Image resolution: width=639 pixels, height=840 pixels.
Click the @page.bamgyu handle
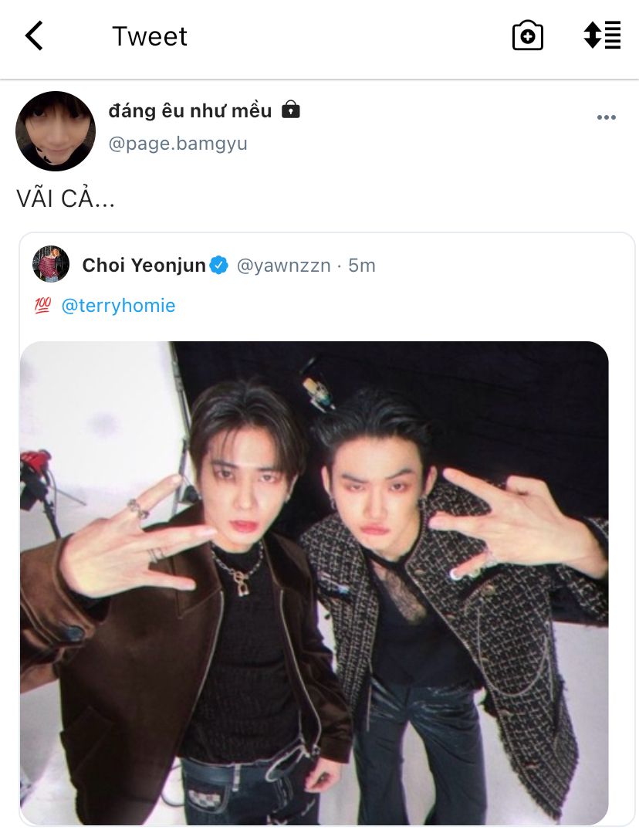point(177,144)
